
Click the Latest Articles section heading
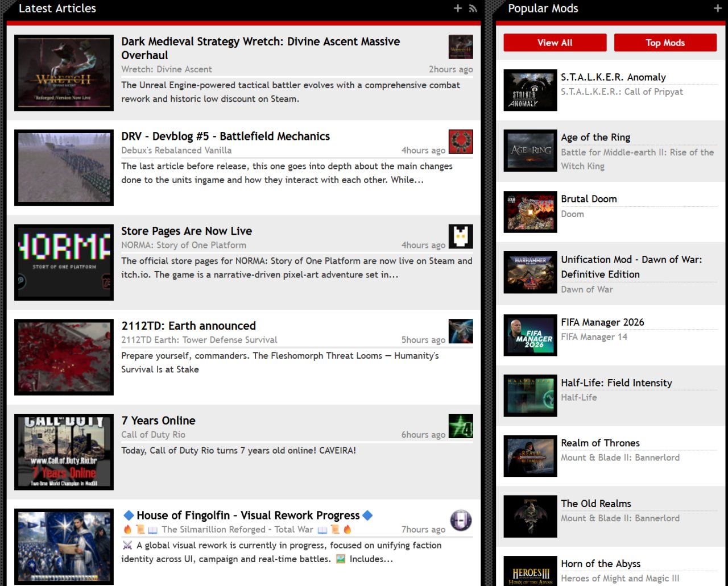pos(57,9)
